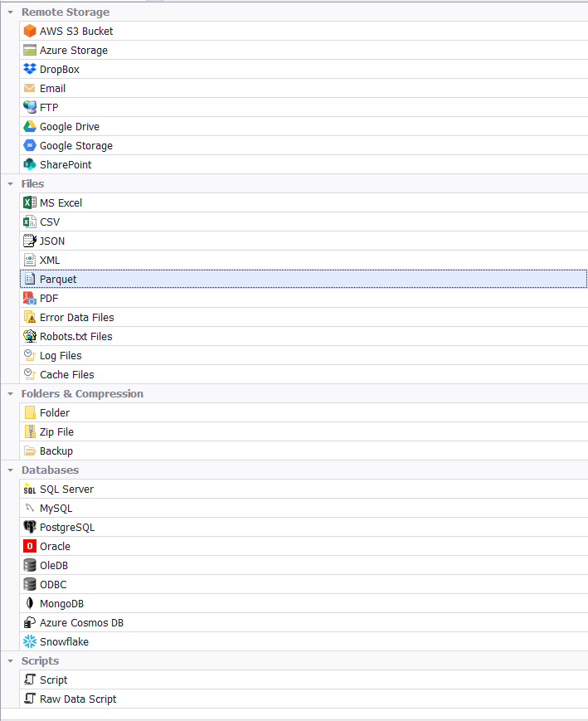The image size is (588, 721).
Task: Select the SQL Server label
Action: point(66,490)
